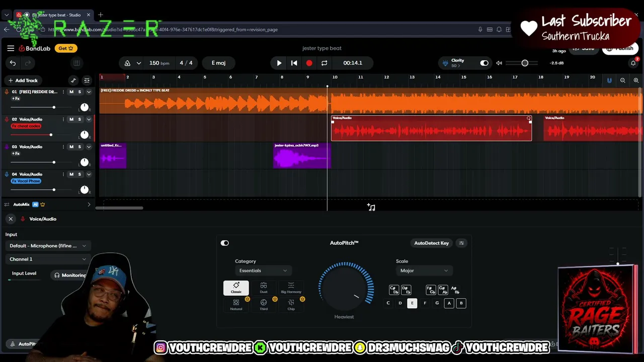644x362 pixels.
Task: Zoom out of the timeline
Action: point(623,80)
